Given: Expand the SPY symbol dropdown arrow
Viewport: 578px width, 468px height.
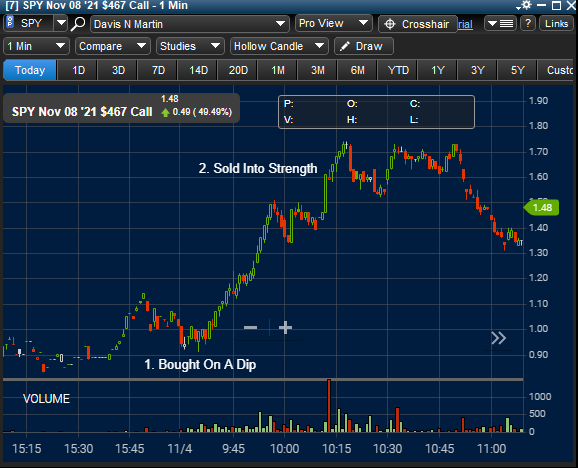Looking at the screenshot, I should click(61, 24).
